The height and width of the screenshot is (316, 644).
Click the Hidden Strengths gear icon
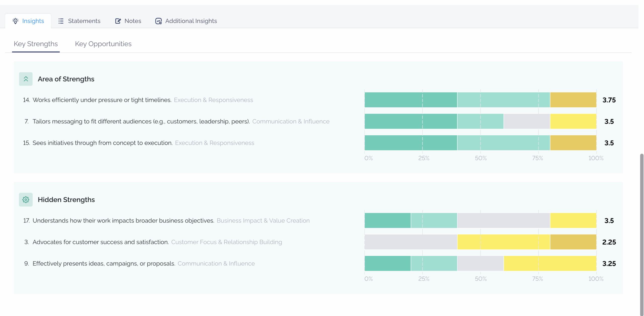pos(26,200)
